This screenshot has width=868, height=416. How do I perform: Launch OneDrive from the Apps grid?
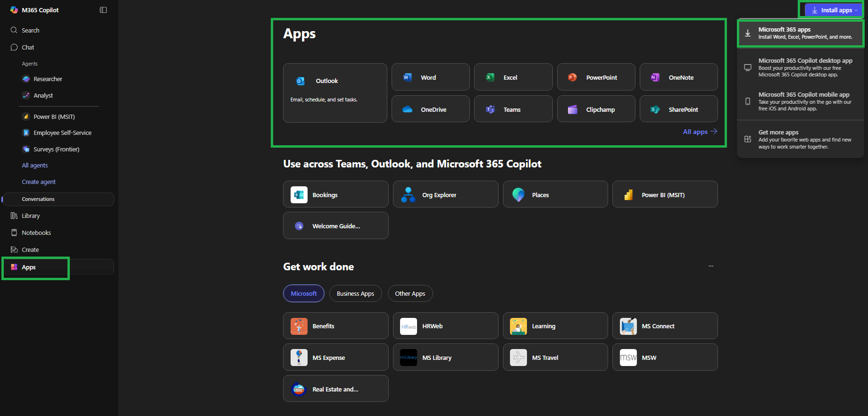coord(431,109)
